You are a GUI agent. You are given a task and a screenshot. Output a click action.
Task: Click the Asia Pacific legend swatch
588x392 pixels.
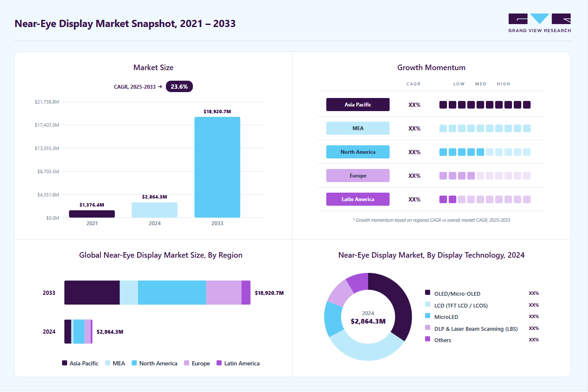point(65,363)
